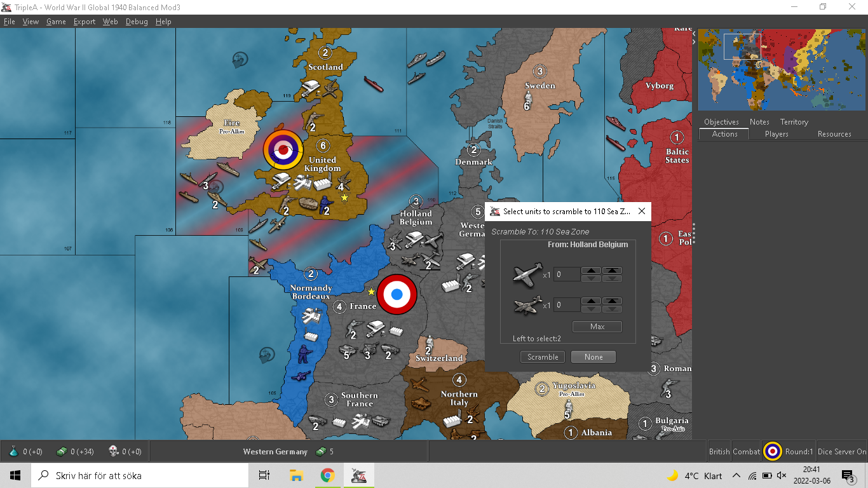Switch to the Territory tab
This screenshot has width=868, height=488.
[x=794, y=122]
